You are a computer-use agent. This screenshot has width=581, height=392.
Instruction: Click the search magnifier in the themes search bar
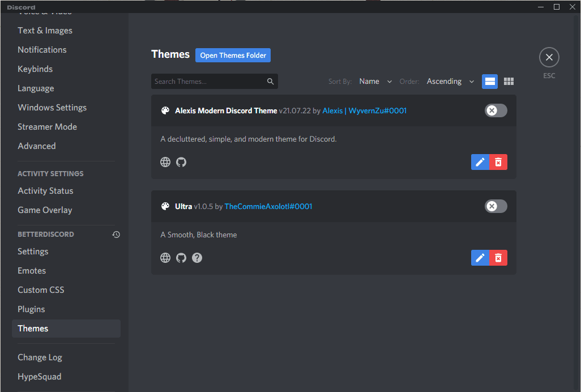[270, 81]
